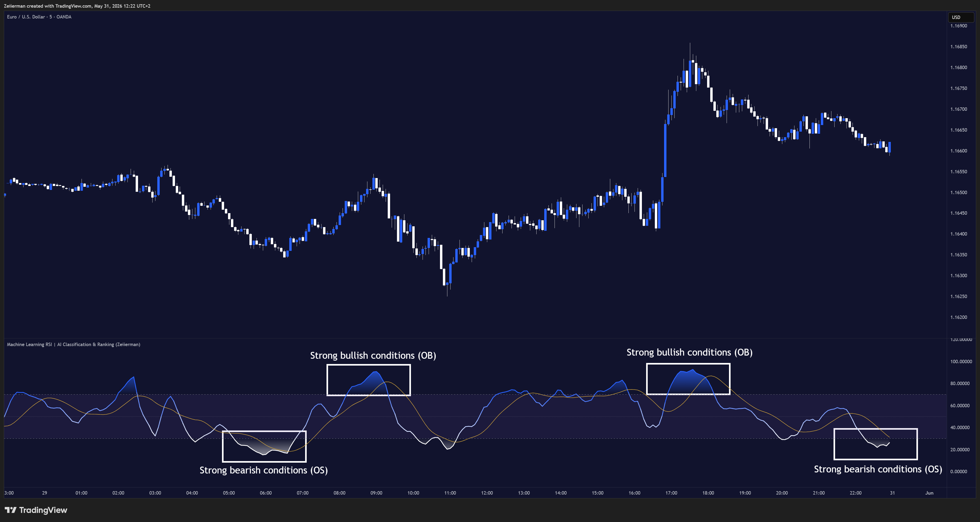Click the Machine Learning RSI indicator title

point(73,344)
